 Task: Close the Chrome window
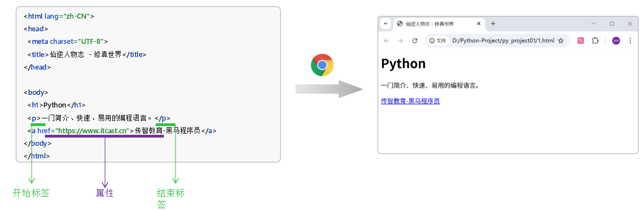[630, 24]
